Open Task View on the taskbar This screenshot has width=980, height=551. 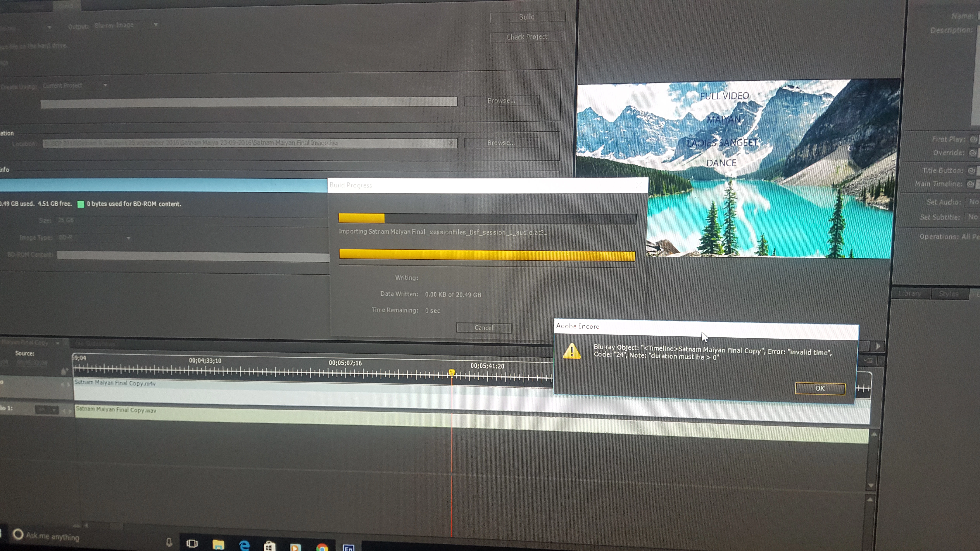click(192, 543)
